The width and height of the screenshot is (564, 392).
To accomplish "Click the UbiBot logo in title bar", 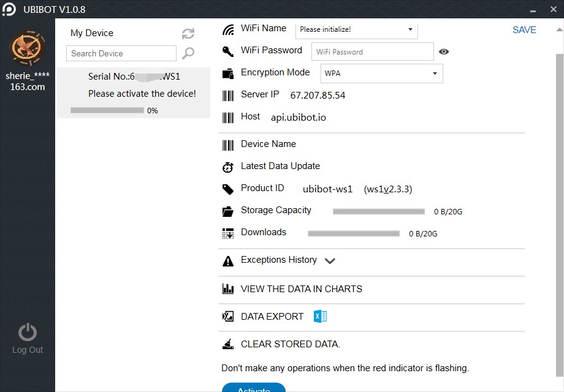I will point(9,9).
